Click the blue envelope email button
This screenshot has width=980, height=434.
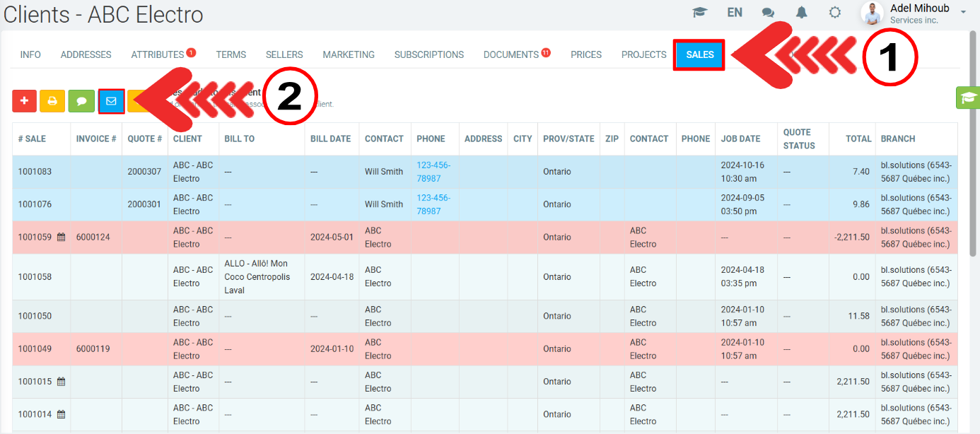coord(111,101)
